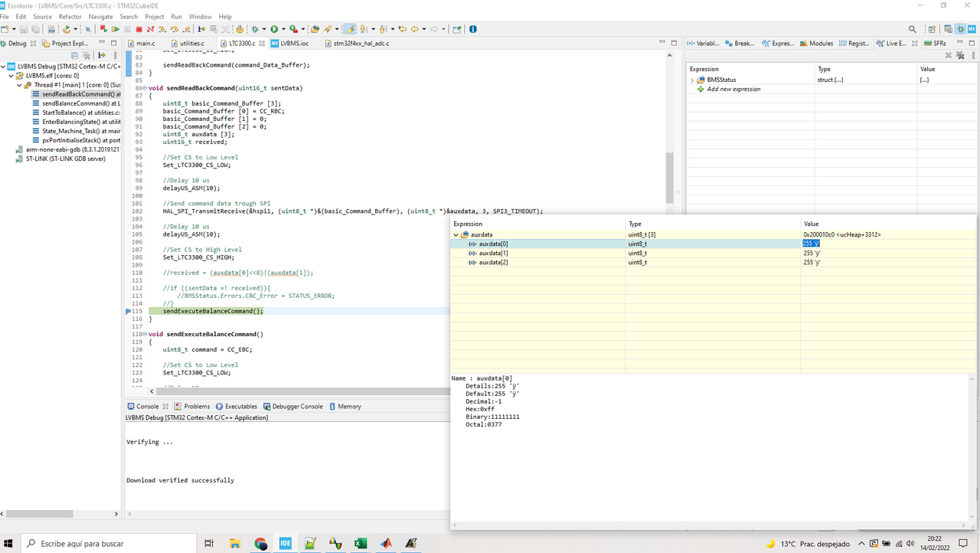Screen dimensions: 980x553
Task: Open the Run menu
Action: (x=176, y=16)
